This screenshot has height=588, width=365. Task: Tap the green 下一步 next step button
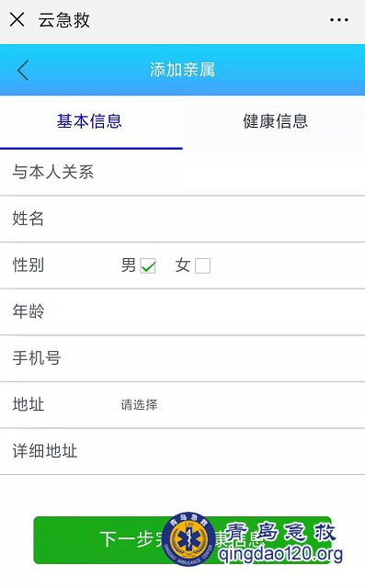[x=182, y=540]
